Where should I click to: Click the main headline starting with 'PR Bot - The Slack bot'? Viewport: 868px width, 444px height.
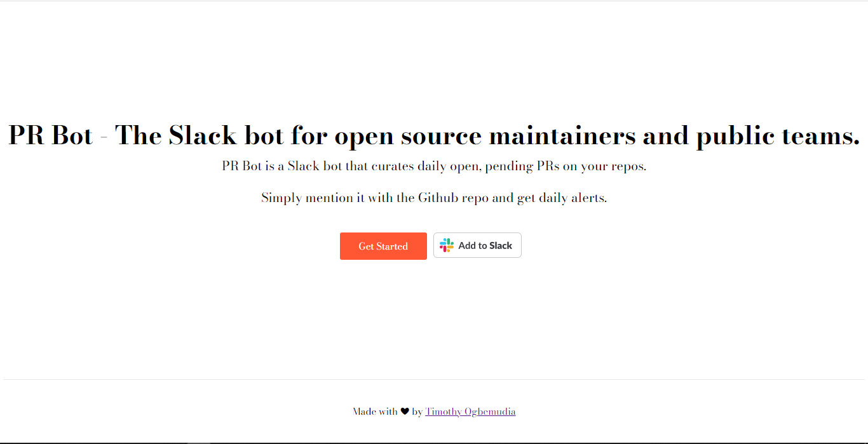pos(434,136)
